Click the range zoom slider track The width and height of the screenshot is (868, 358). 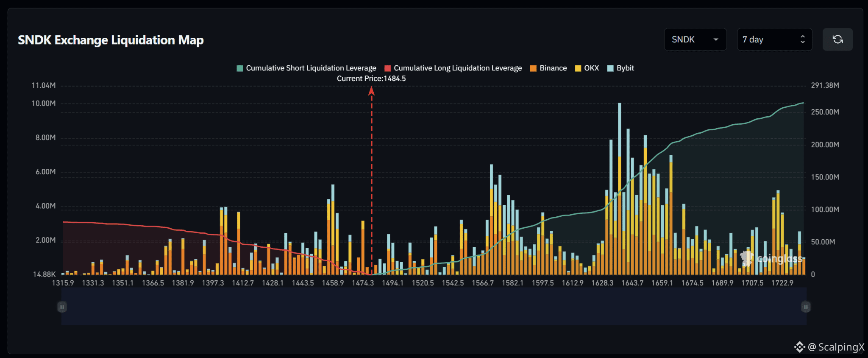(434, 307)
